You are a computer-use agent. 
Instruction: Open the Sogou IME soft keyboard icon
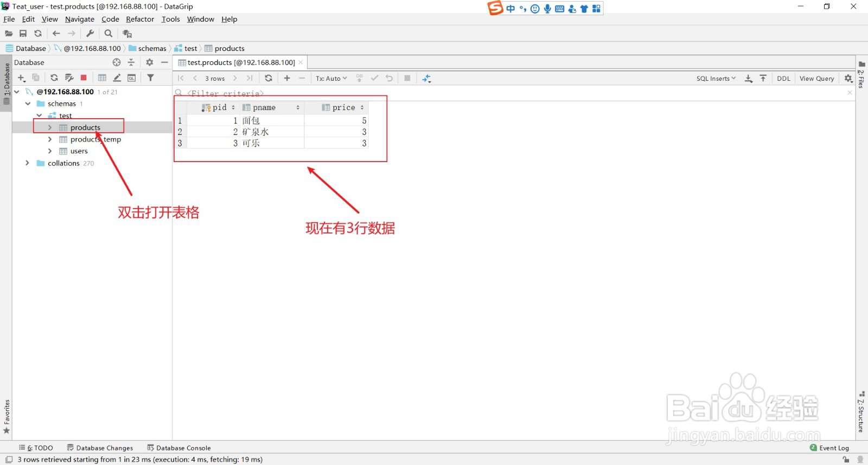point(559,9)
